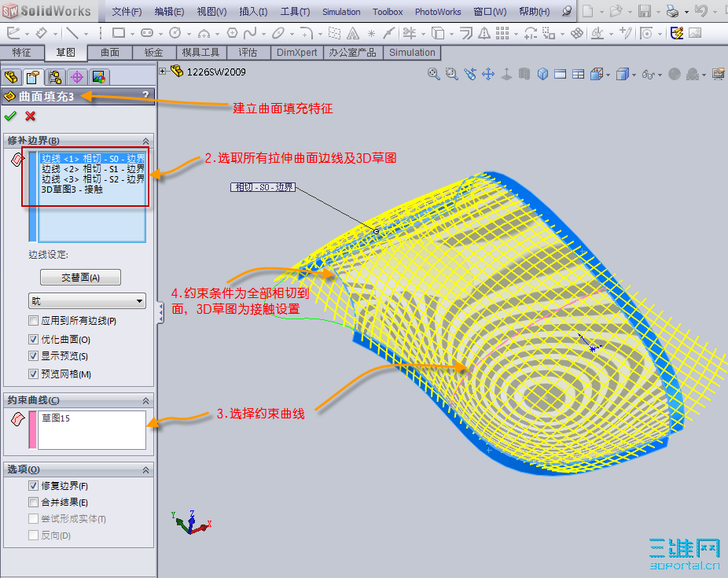Screen dimensions: 728x578
Task: Open the 插入(I) Insert menu
Action: click(x=253, y=12)
